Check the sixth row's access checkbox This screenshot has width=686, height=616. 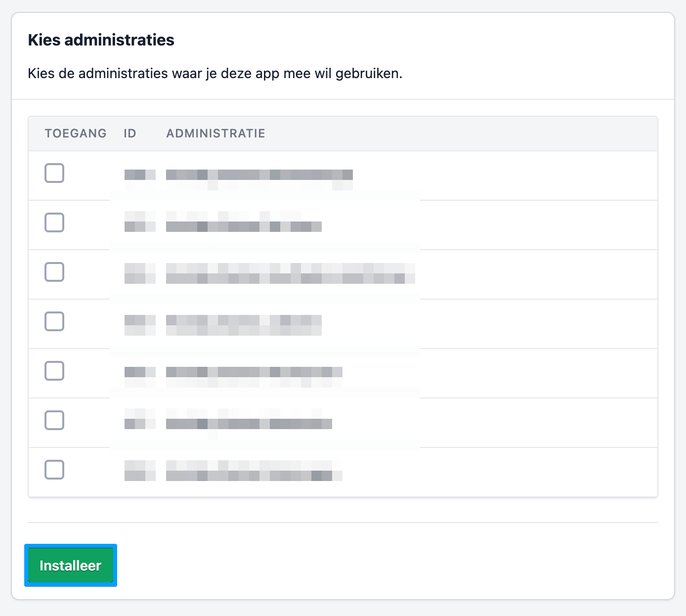[x=54, y=421]
